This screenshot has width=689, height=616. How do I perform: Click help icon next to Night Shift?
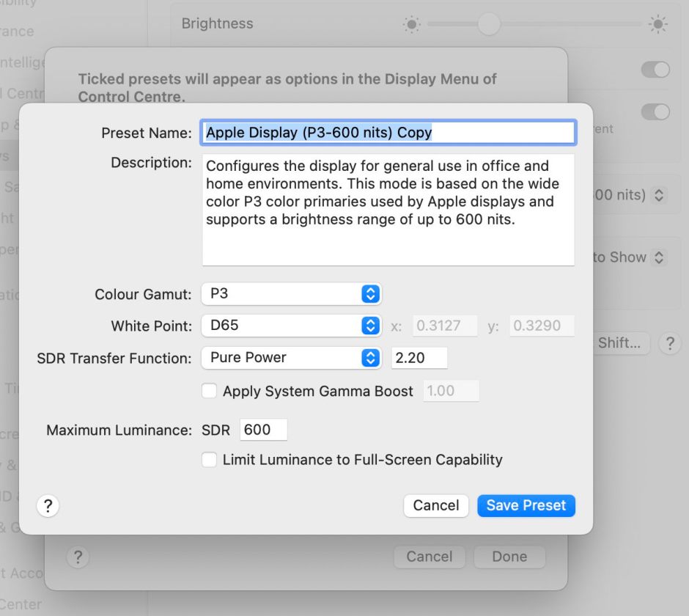coord(670,343)
